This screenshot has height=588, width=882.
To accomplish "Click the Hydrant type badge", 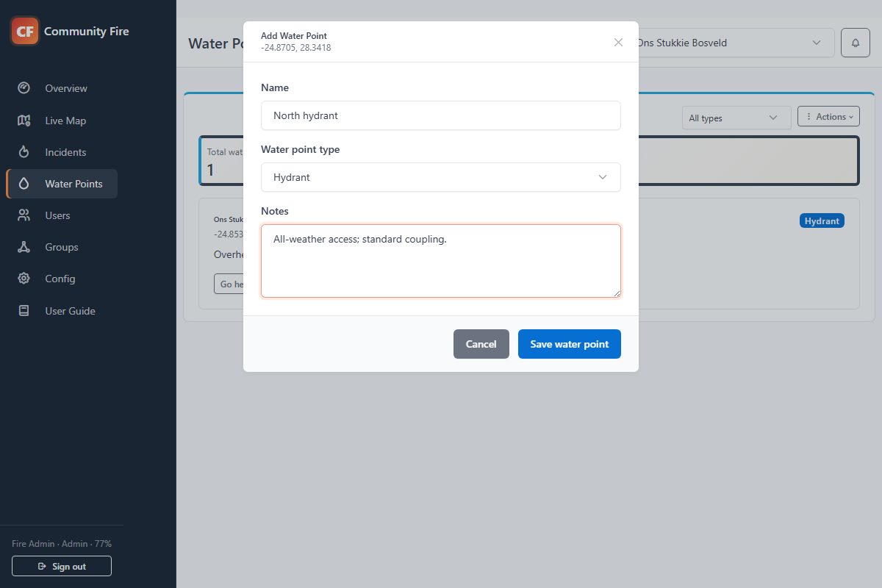I will [x=822, y=220].
